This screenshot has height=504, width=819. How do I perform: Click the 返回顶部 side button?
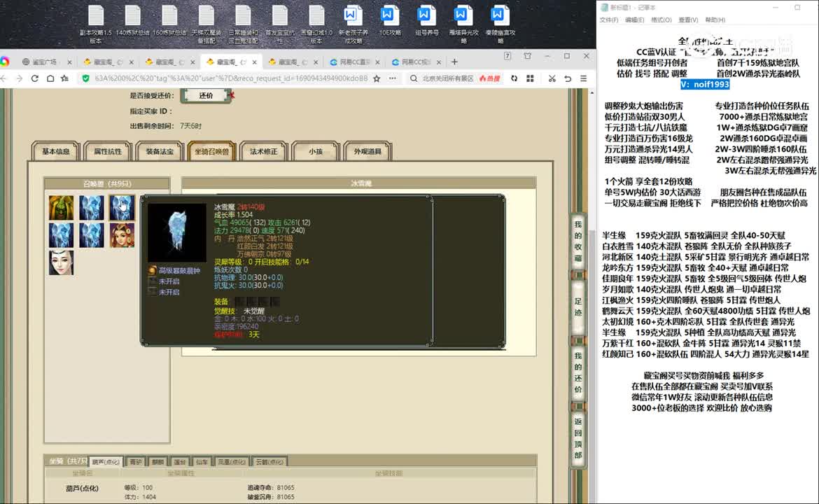coord(577,438)
